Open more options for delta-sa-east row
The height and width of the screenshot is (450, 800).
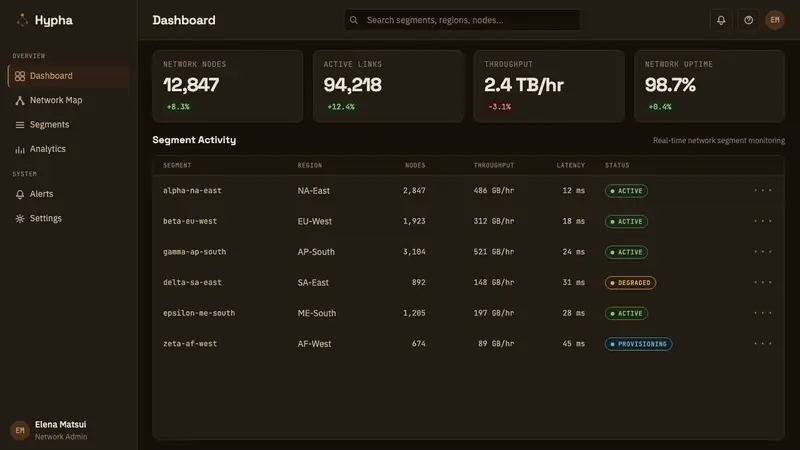tap(763, 282)
